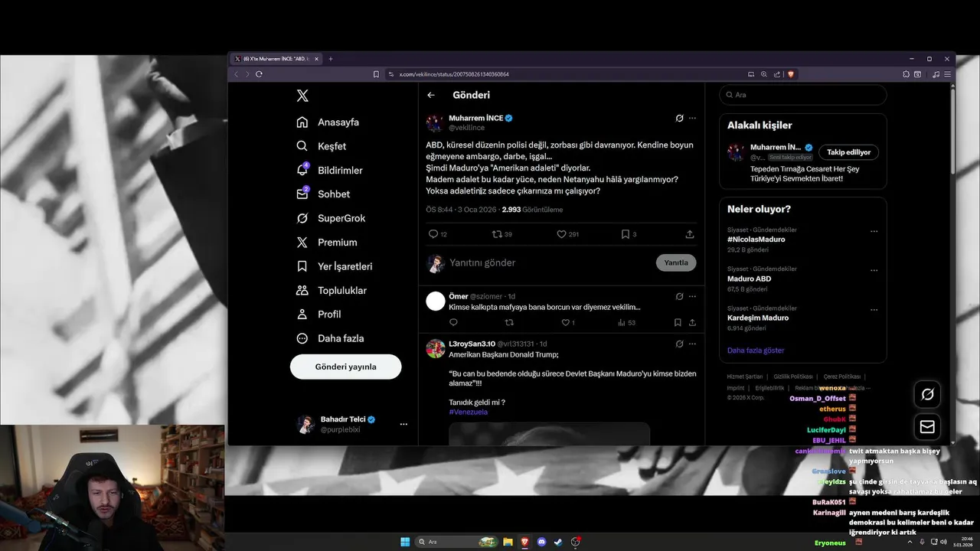
Task: Open browser hamburger main menu
Action: tap(949, 74)
